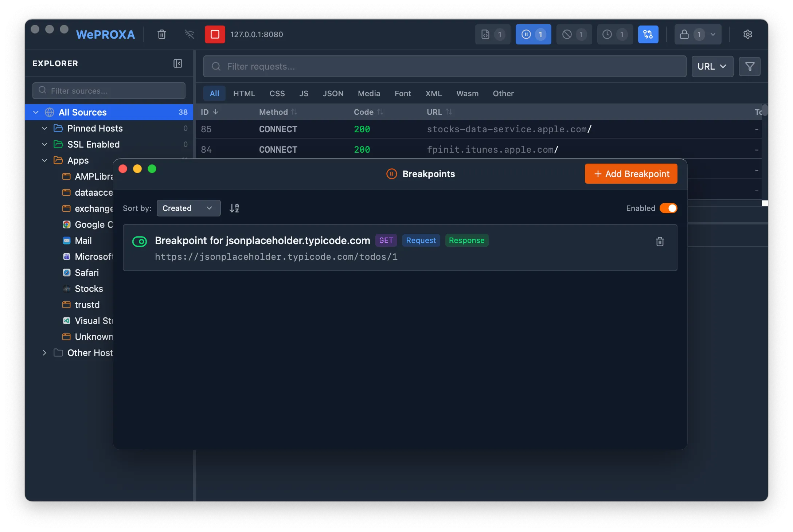Viewport: 793px width, 532px height.
Task: Open the block list toolbar icon
Action: [x=574, y=34]
